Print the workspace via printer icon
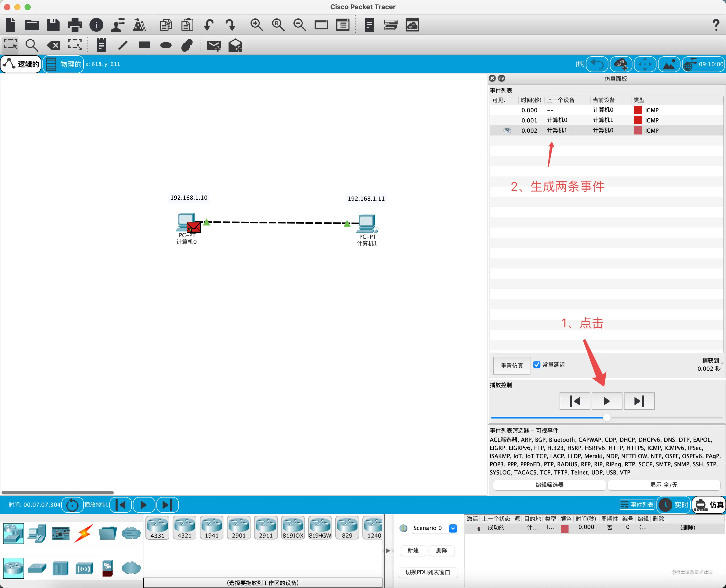 tap(74, 25)
